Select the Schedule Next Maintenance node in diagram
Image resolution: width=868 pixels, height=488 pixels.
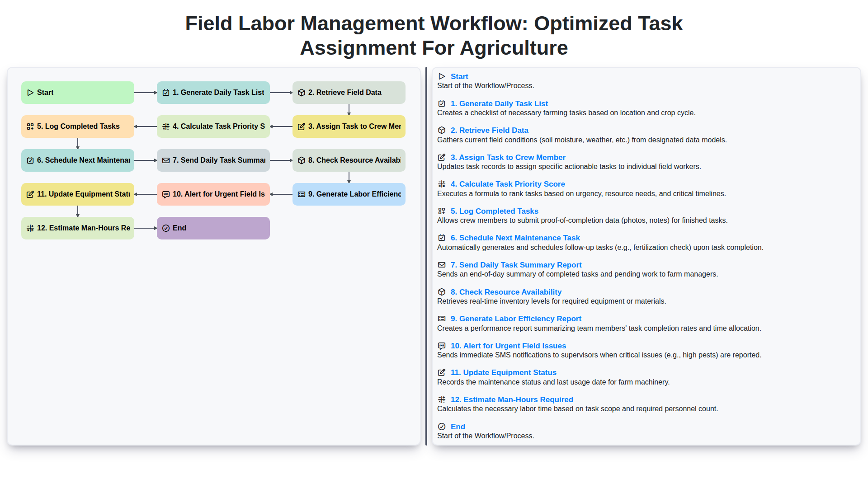(77, 160)
